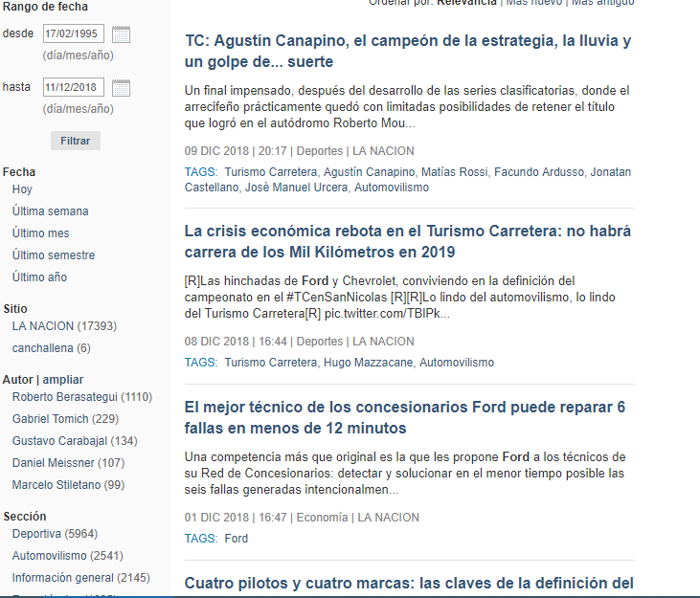Open the calendar icon beside the hasta date
Viewport: 700px width, 598px height.
tap(121, 88)
